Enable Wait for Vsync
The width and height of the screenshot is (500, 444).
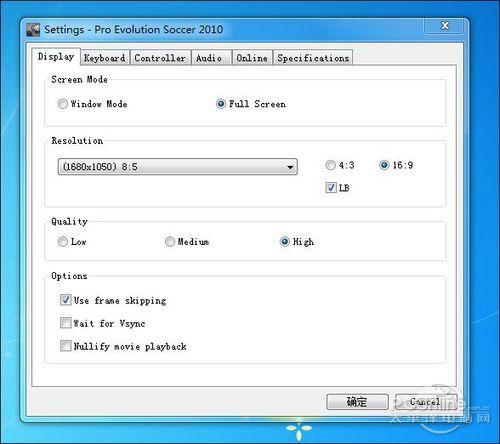[65, 323]
